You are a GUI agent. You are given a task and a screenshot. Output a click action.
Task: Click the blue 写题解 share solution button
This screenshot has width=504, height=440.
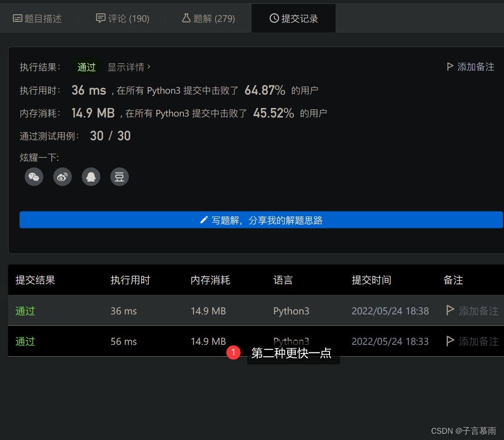coord(261,220)
